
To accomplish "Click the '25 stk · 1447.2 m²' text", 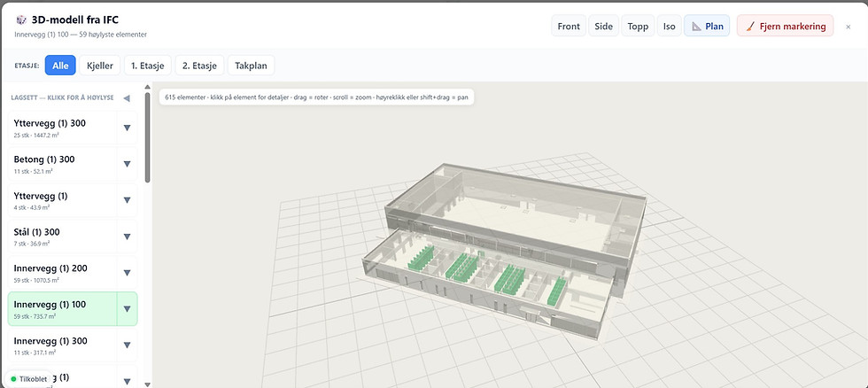I will tap(35, 135).
